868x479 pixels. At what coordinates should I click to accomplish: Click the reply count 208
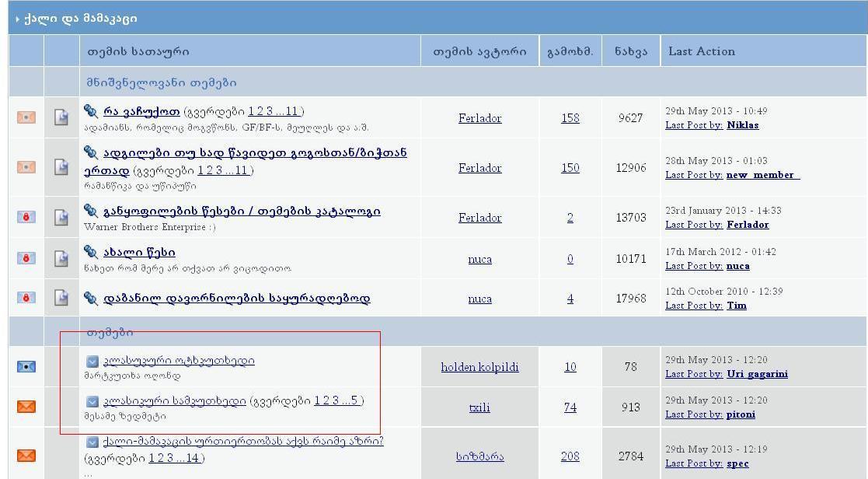tap(570, 456)
